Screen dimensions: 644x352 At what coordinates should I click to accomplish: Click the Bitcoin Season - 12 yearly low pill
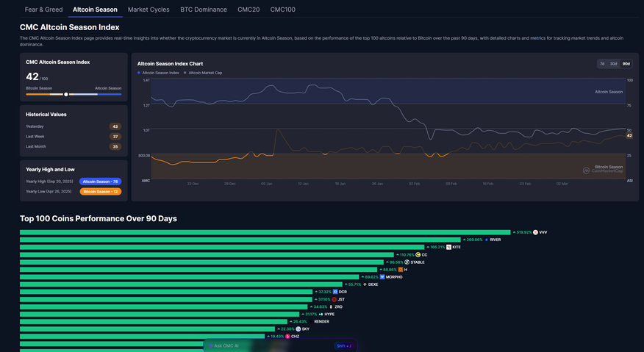(x=101, y=192)
